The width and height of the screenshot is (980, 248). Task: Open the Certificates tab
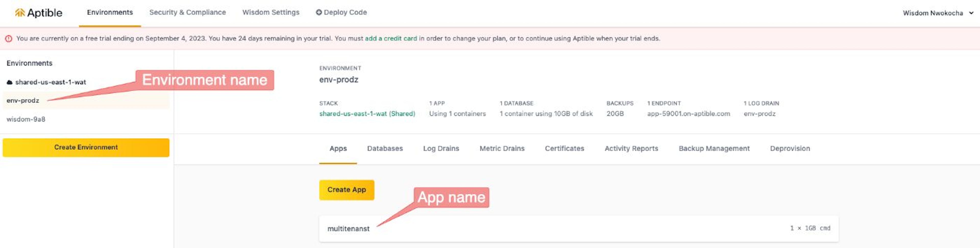click(x=564, y=148)
